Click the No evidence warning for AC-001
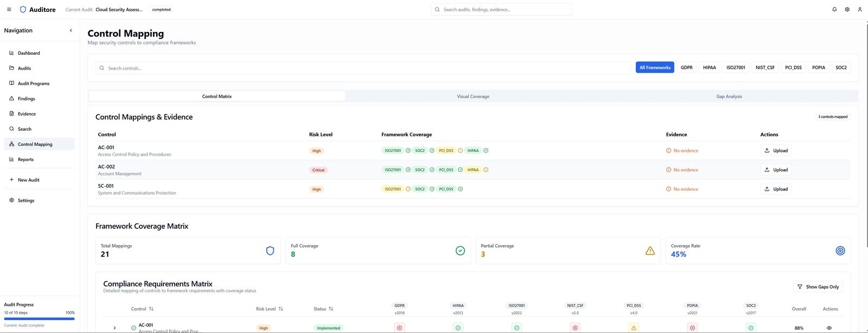Image resolution: width=868 pixels, height=333 pixels. 682,151
